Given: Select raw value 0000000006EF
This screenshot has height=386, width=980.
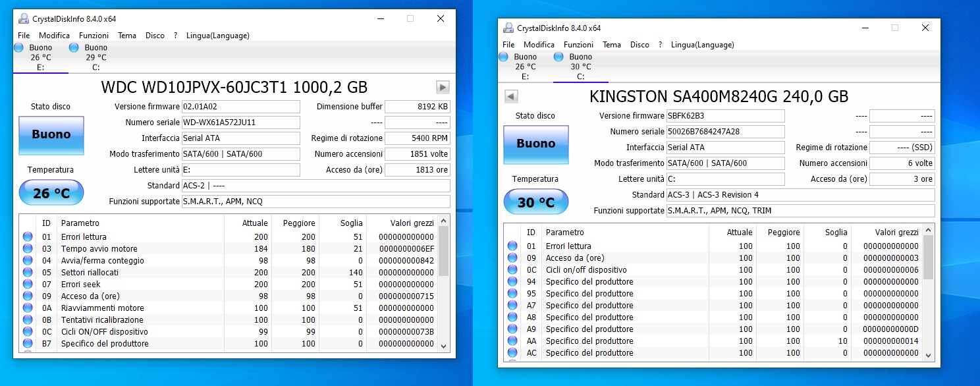Looking at the screenshot, I should (x=406, y=248).
